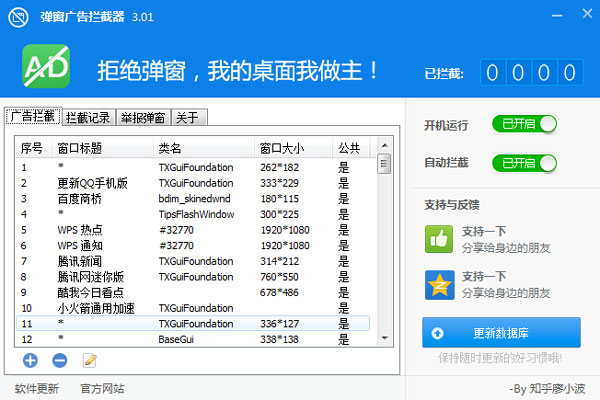Open the 软件更新 link
This screenshot has height=400, width=600.
click(x=37, y=388)
